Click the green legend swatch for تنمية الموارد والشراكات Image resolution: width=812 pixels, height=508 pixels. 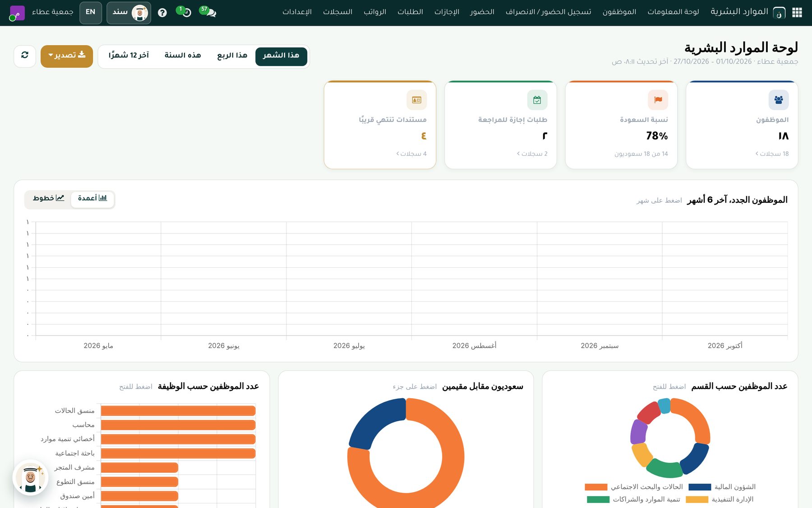pyautogui.click(x=598, y=499)
